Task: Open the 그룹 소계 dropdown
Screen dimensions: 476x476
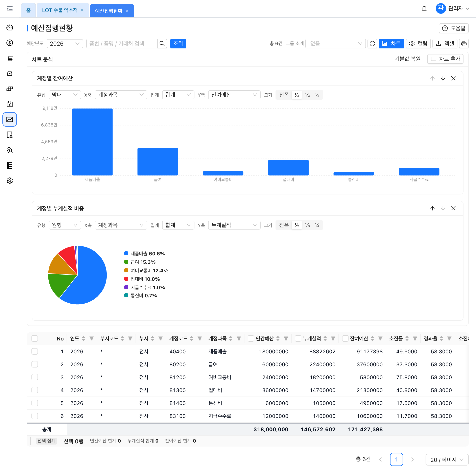Action: click(335, 44)
